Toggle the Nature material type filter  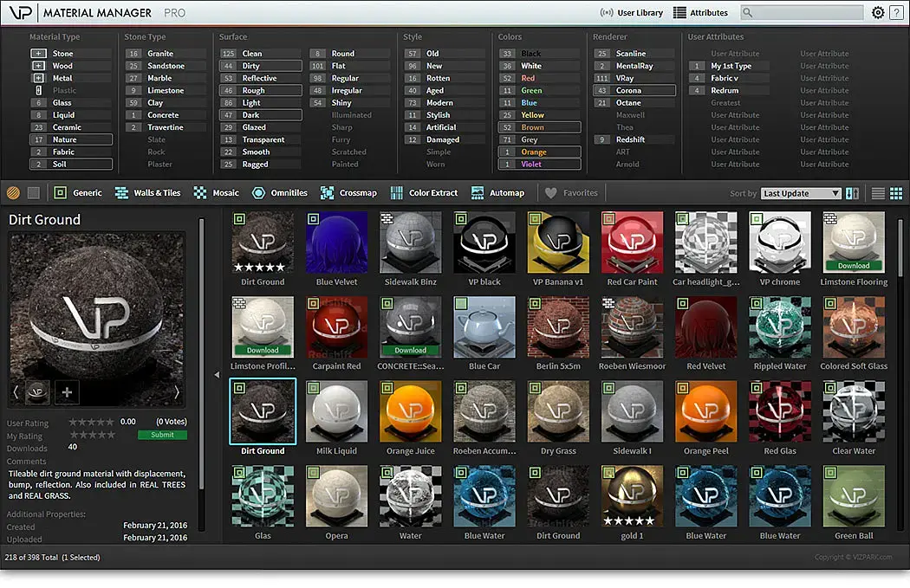71,139
